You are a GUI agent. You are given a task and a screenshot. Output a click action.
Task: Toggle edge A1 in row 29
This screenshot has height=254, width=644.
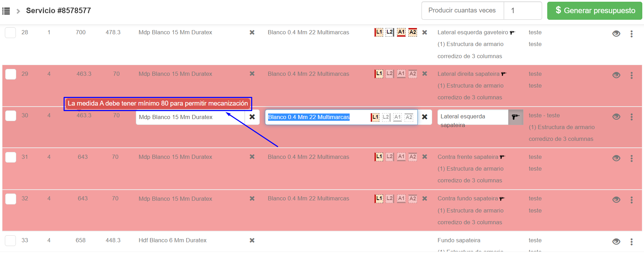coord(401,74)
